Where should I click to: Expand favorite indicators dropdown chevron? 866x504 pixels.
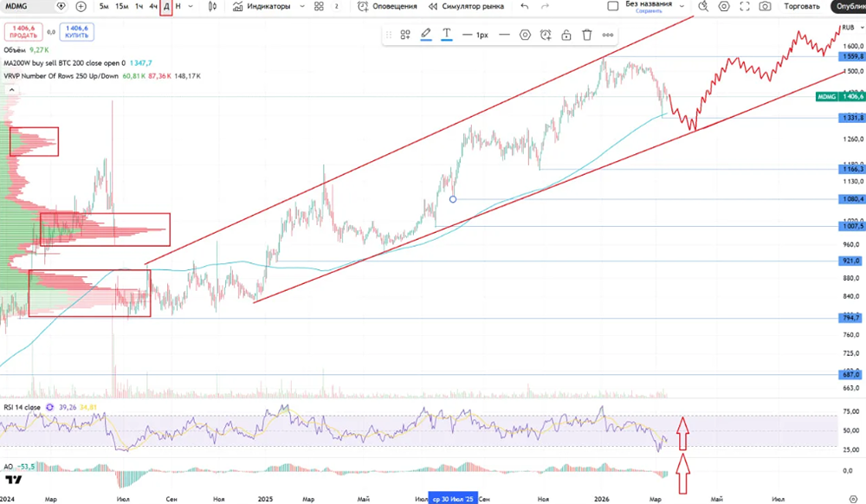[x=302, y=7]
